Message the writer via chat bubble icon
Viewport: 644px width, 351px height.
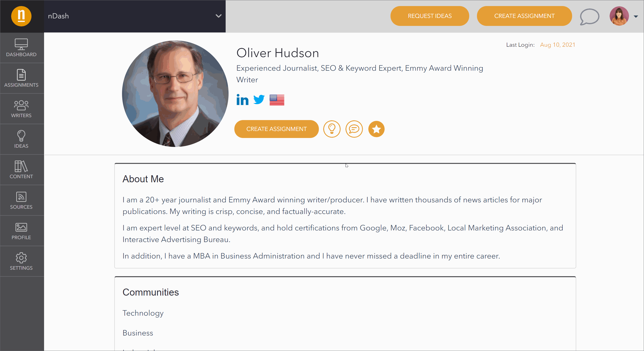(x=354, y=129)
